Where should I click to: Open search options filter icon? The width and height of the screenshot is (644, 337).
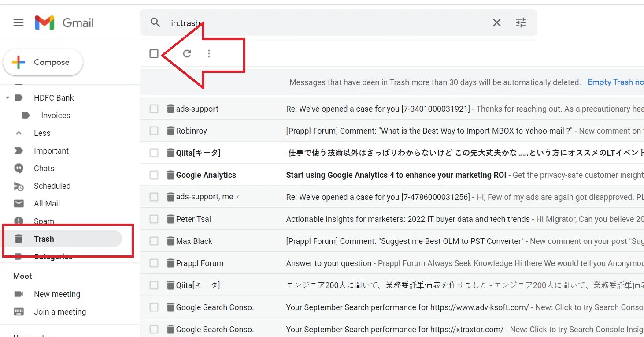521,22
